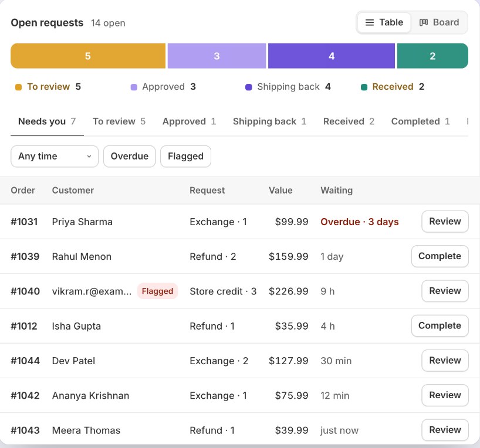Open the Received tab
Image resolution: width=480 pixels, height=448 pixels.
tap(349, 121)
